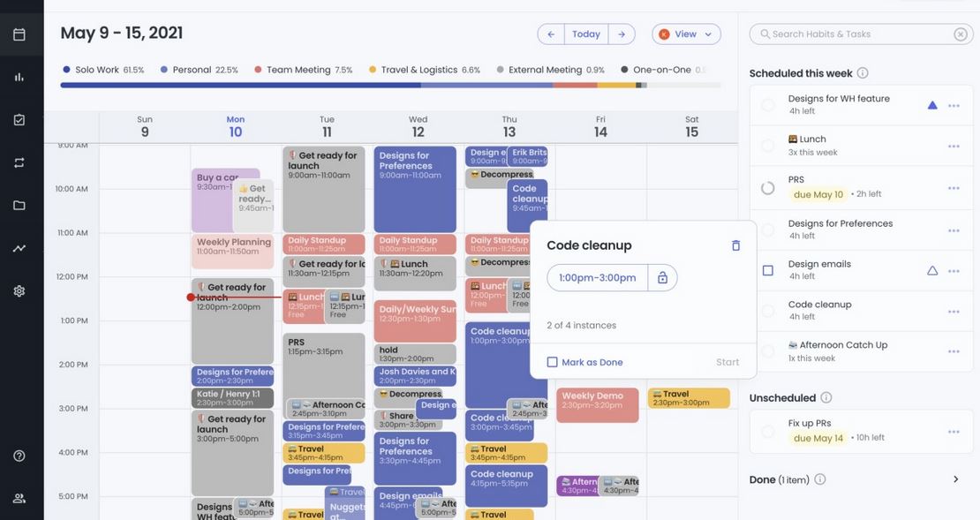980x520 pixels.
Task: Toggle completion circle for Fix up PRs
Action: pyautogui.click(x=768, y=431)
